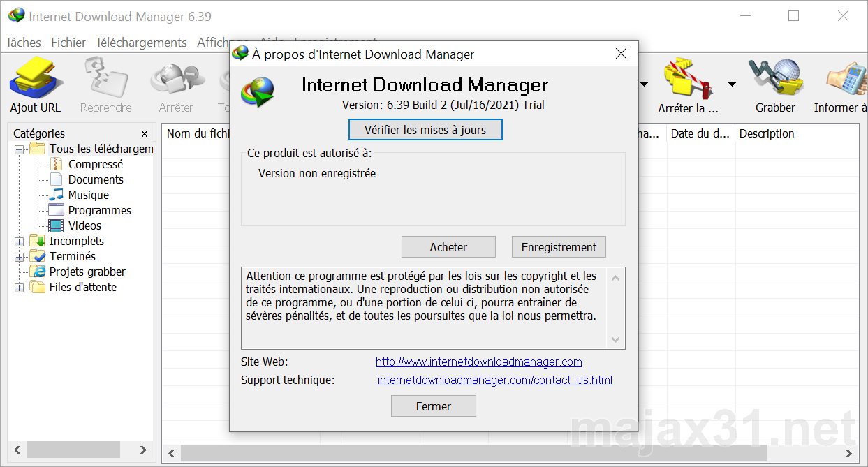The height and width of the screenshot is (467, 868).
Task: Click the Reprendre toolbar icon
Action: (105, 78)
